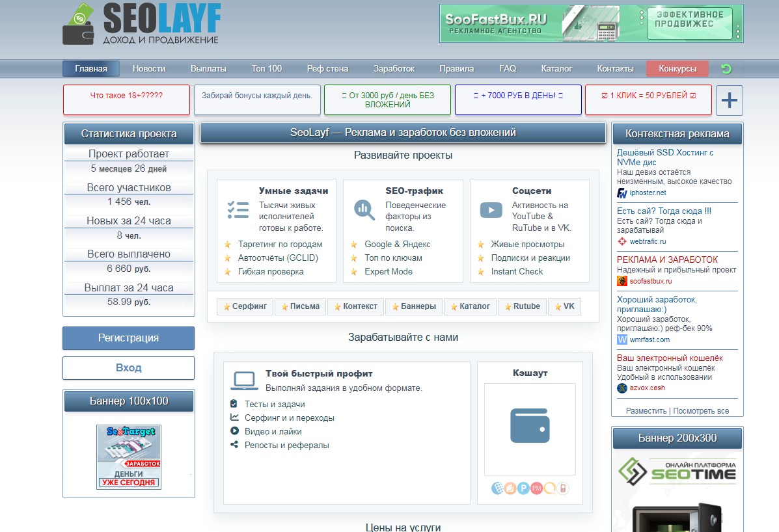Click the magnifier icon beside SEO-трафик
This screenshot has height=532, width=779.
(364, 209)
